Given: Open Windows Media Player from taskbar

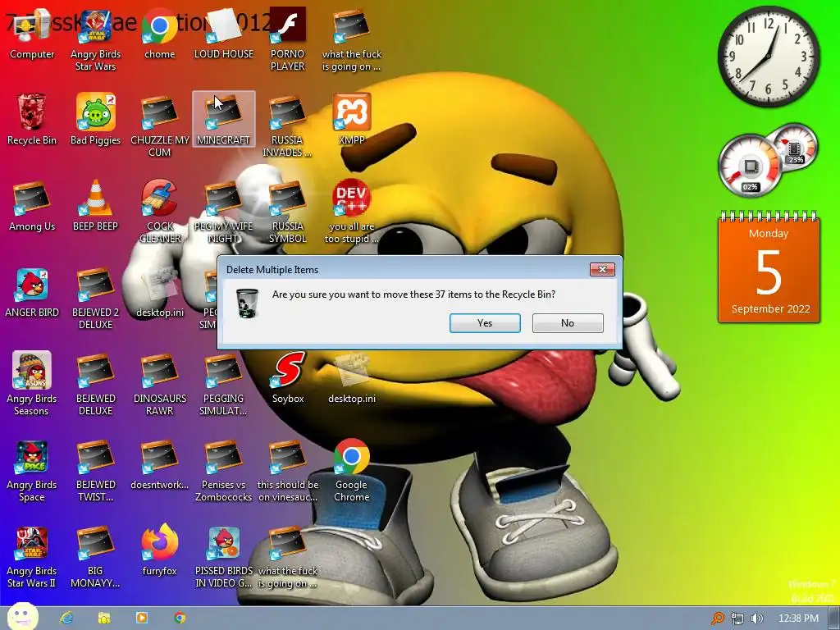Looking at the screenshot, I should pos(142,618).
